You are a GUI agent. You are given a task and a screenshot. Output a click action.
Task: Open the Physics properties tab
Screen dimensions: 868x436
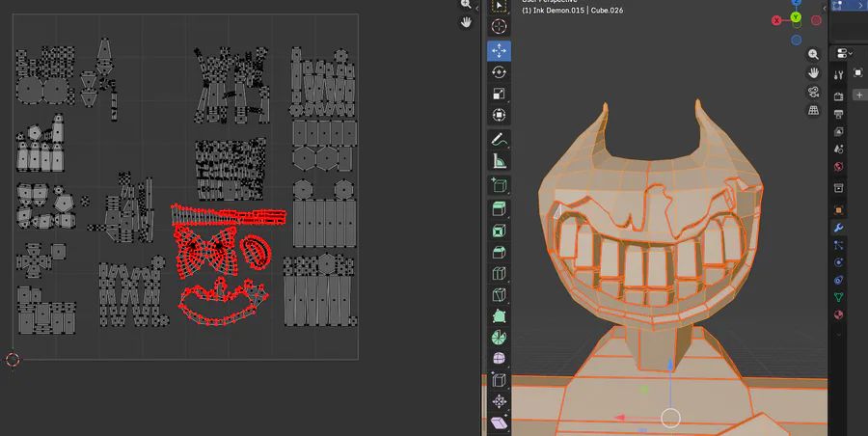(838, 262)
